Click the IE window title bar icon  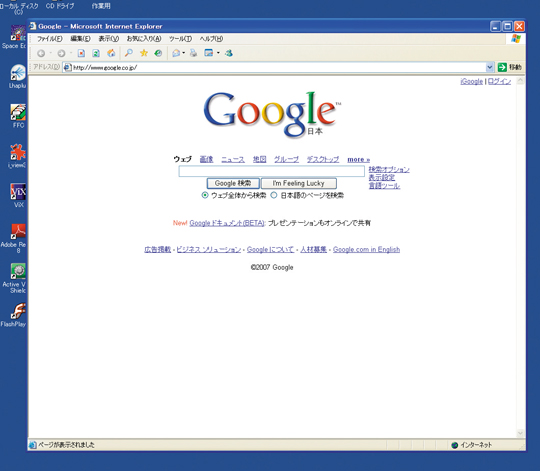pyautogui.click(x=33, y=26)
